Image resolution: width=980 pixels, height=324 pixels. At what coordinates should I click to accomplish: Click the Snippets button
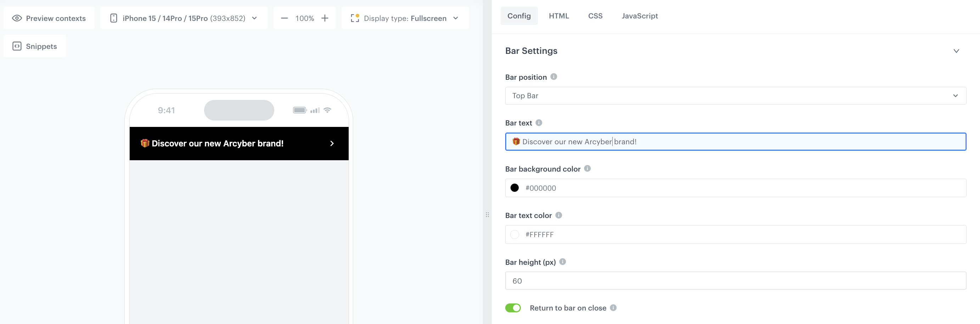35,46
